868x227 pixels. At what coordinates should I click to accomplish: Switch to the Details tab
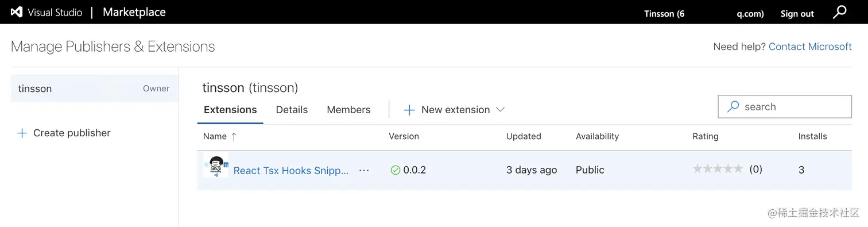point(292,110)
